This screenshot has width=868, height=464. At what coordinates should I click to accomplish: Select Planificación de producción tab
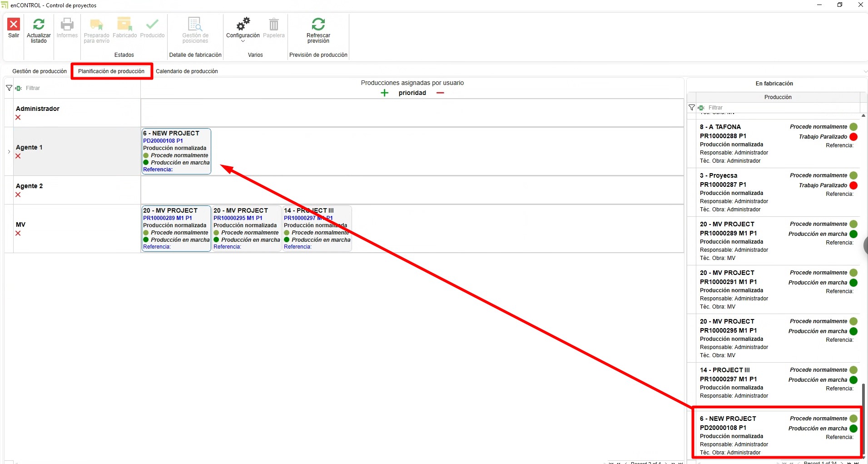[x=111, y=71]
